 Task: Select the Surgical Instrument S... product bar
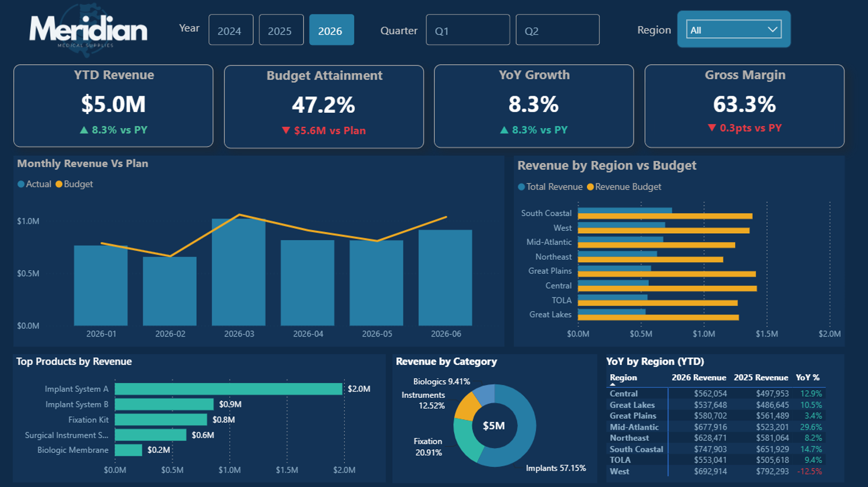[151, 435]
